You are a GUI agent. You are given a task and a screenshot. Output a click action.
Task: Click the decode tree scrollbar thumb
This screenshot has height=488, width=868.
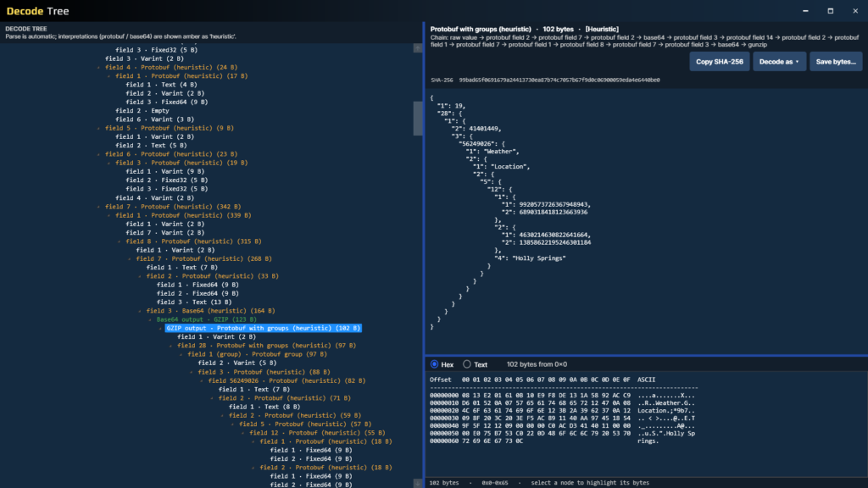(x=417, y=119)
